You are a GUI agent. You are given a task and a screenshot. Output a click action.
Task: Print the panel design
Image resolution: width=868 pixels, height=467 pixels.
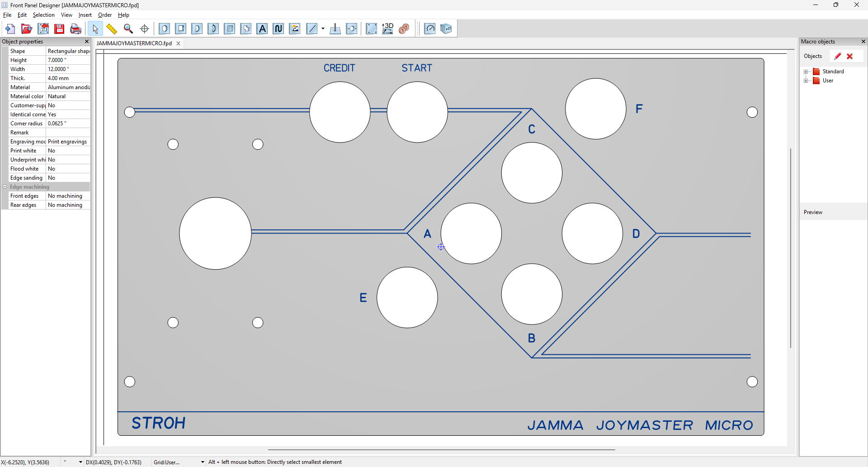click(x=75, y=29)
